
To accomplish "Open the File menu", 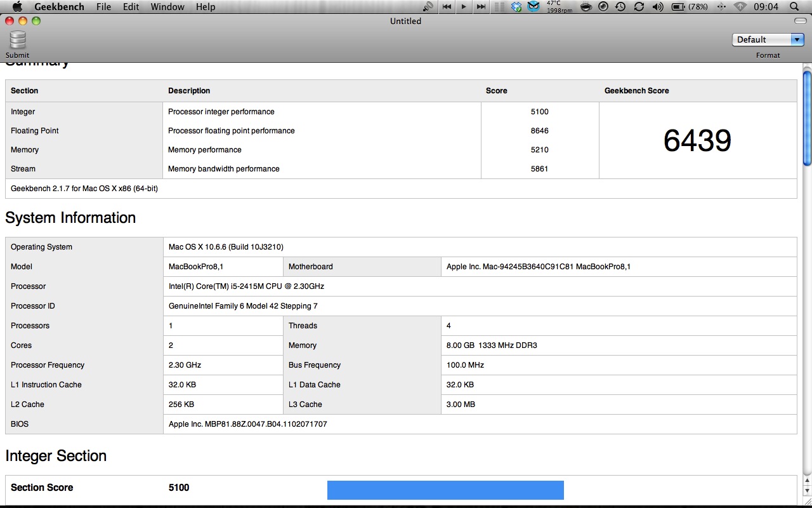I will [x=103, y=6].
